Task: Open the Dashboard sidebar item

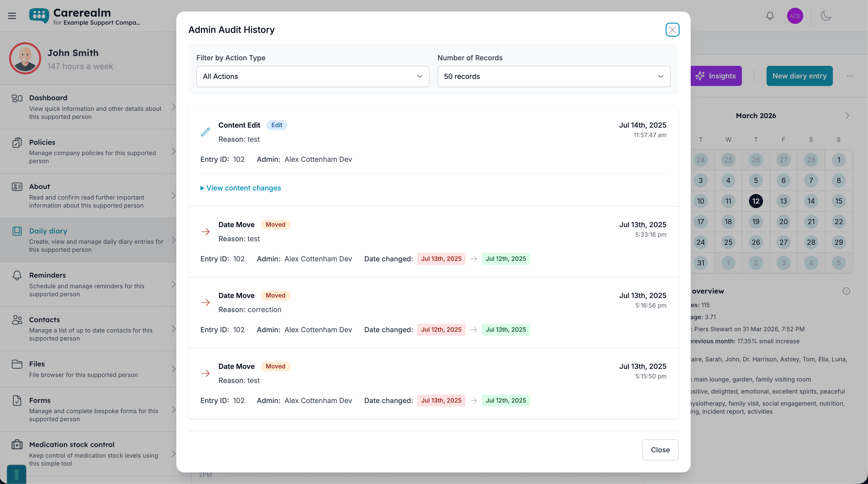Action: [88, 107]
